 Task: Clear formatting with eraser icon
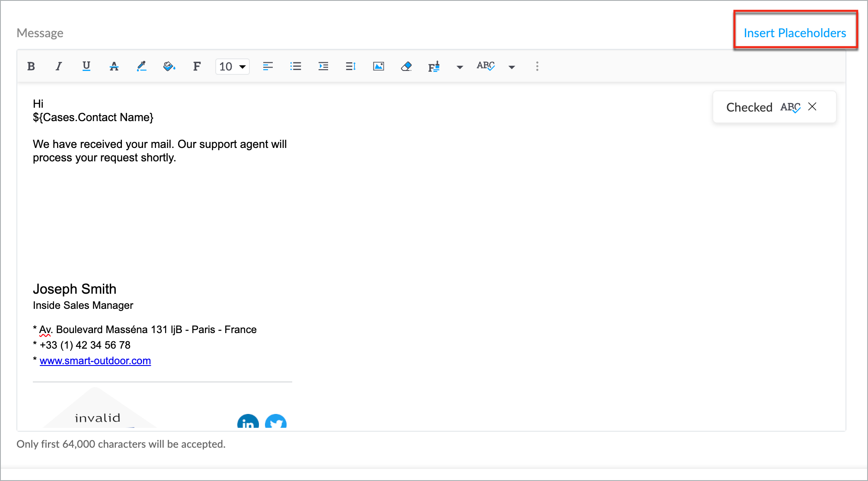406,66
